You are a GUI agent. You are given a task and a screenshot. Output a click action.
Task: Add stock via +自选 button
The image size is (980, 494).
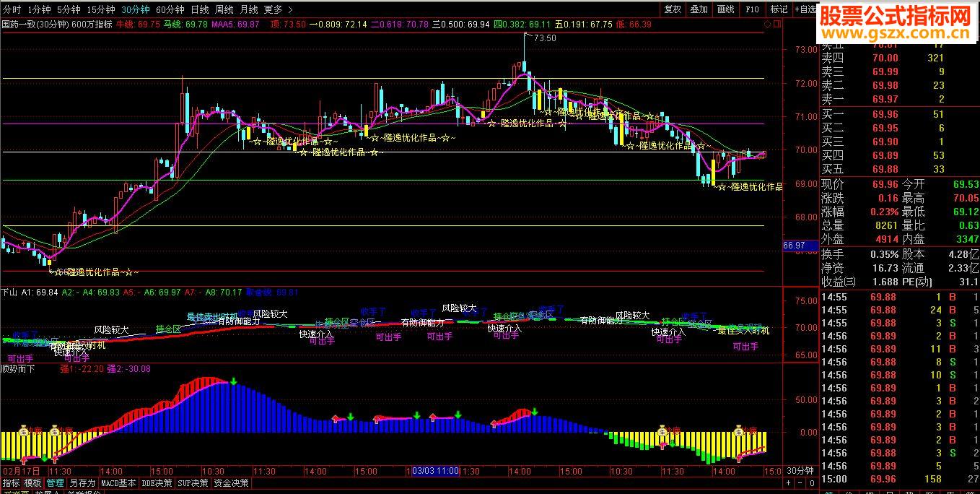pos(805,9)
